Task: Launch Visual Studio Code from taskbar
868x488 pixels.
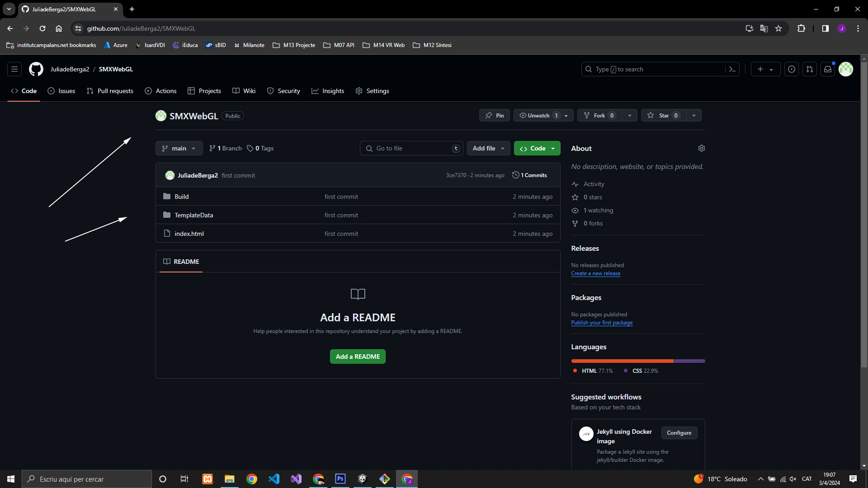Action: [274, 479]
